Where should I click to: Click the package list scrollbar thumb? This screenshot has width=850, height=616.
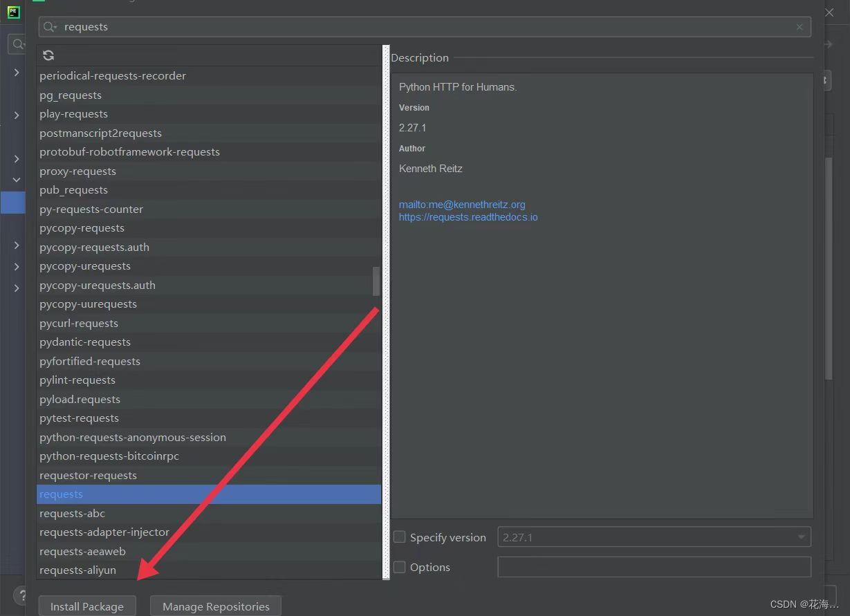376,281
